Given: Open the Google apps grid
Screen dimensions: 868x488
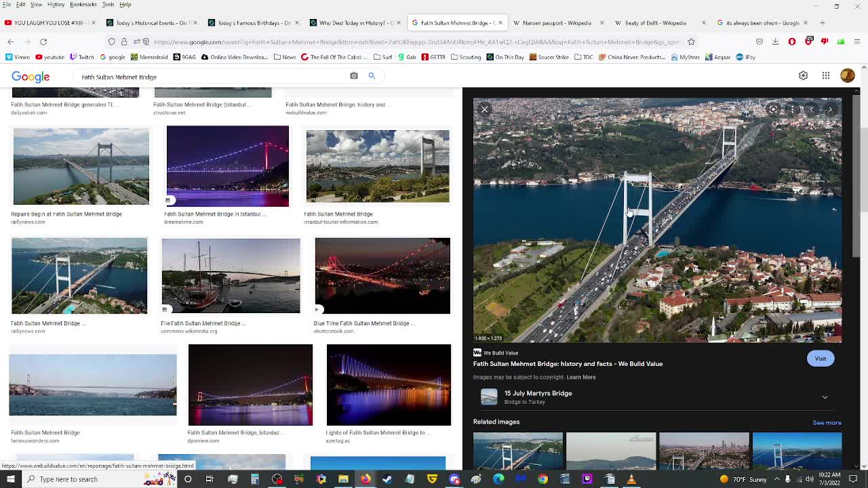Looking at the screenshot, I should pyautogui.click(x=826, y=76).
